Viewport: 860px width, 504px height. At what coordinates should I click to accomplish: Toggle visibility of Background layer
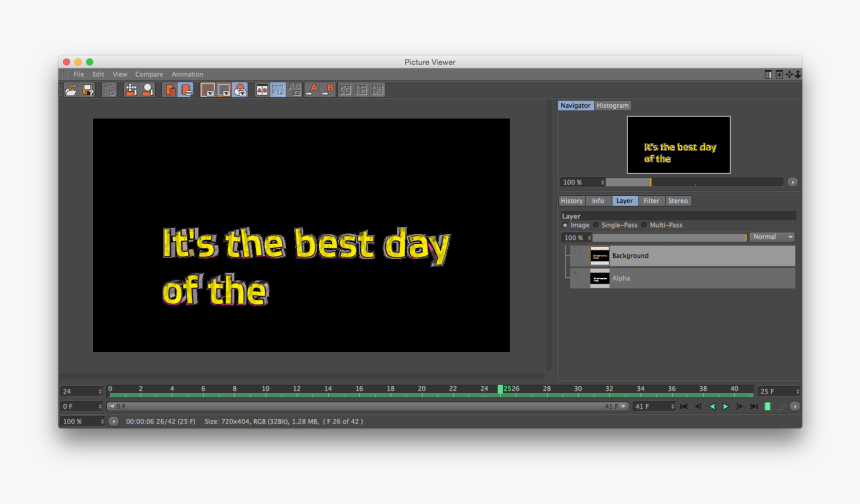pos(575,251)
